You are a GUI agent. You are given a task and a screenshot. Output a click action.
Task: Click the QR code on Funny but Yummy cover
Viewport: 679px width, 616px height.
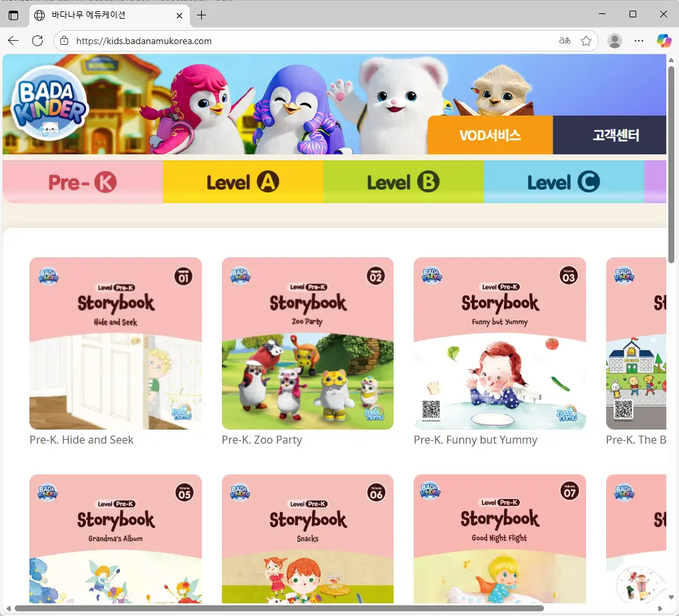pyautogui.click(x=431, y=410)
